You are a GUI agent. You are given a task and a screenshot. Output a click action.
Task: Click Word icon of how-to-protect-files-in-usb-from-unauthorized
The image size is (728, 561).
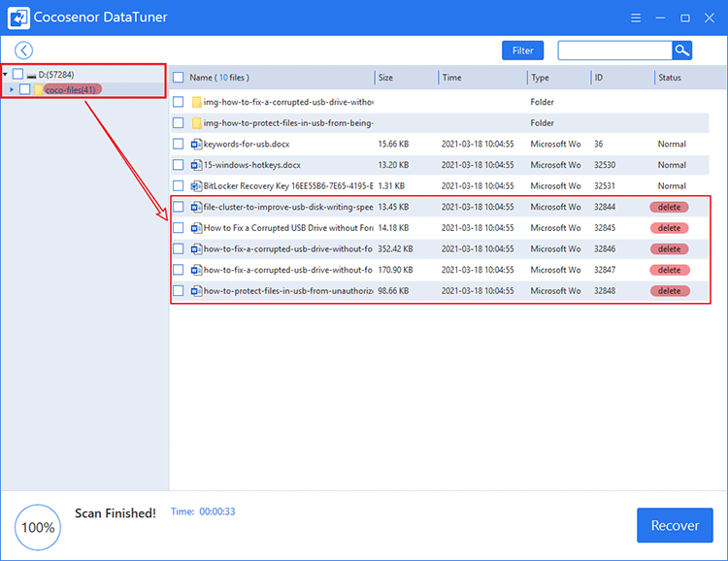click(196, 291)
